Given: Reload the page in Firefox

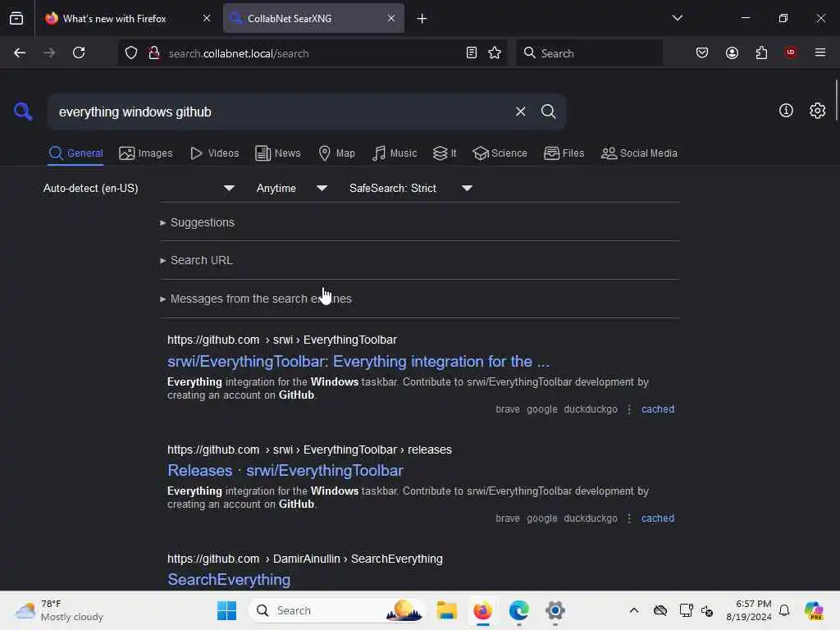Looking at the screenshot, I should (x=79, y=53).
